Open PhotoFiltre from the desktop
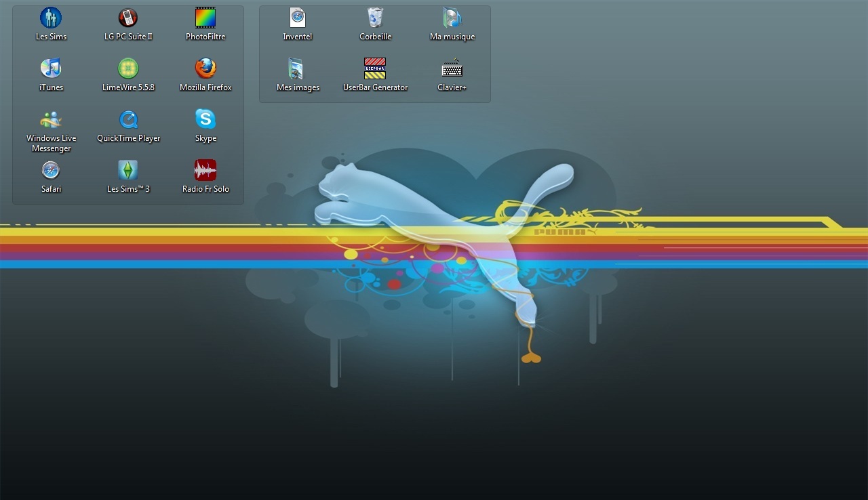The width and height of the screenshot is (868, 500). tap(205, 18)
